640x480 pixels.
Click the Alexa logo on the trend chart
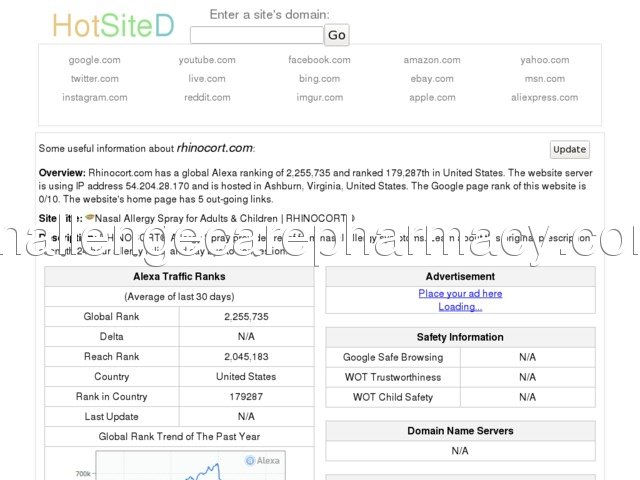pos(262,460)
